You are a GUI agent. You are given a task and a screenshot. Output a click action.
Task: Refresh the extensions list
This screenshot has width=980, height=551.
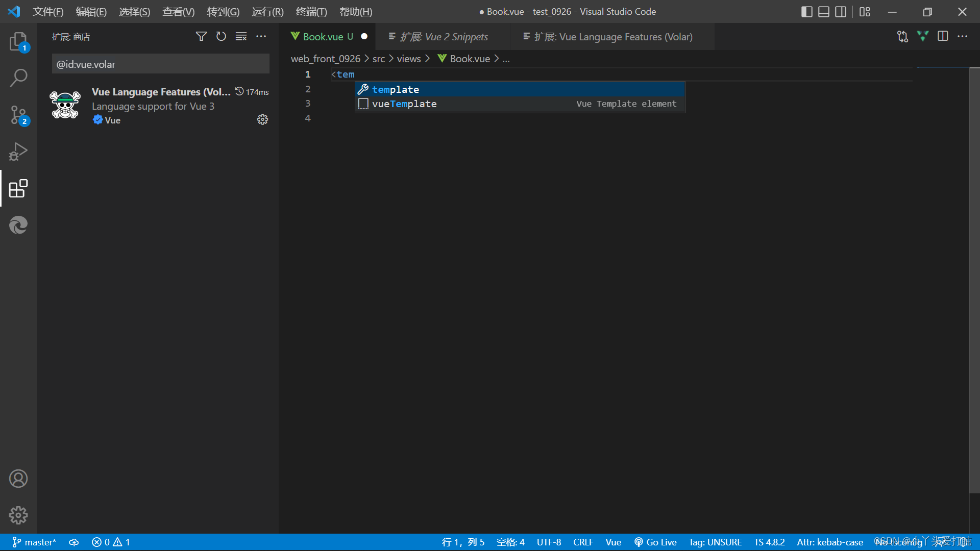tap(221, 36)
